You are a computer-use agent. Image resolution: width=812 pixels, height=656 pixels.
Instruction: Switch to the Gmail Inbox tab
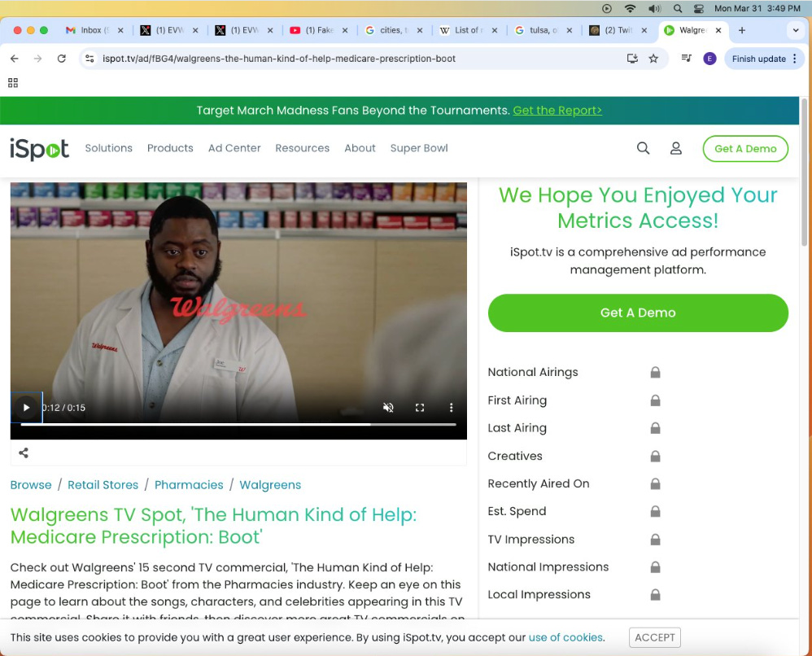[x=94, y=30]
